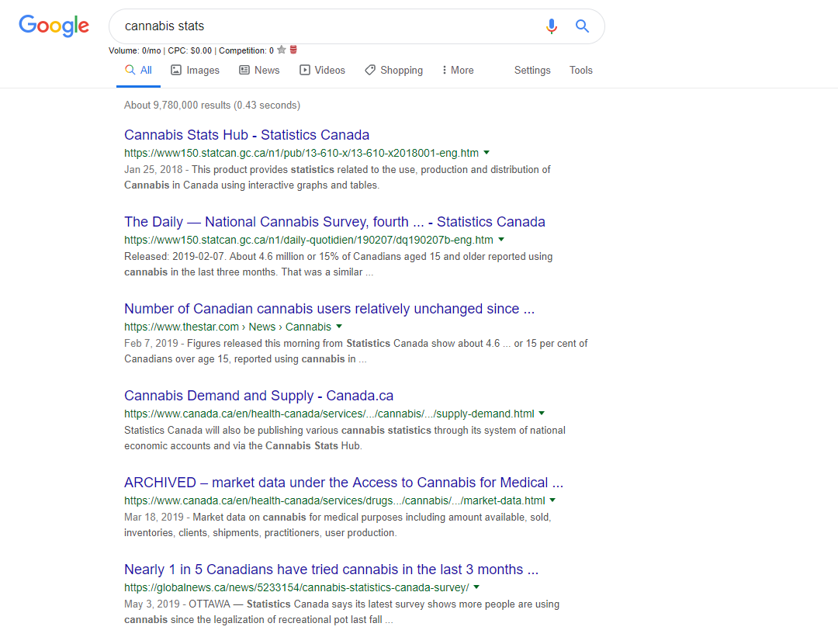Image resolution: width=838 pixels, height=644 pixels.
Task: Click the statcan.gc.ca dq190207b-eng.htm green URL
Action: (x=309, y=241)
